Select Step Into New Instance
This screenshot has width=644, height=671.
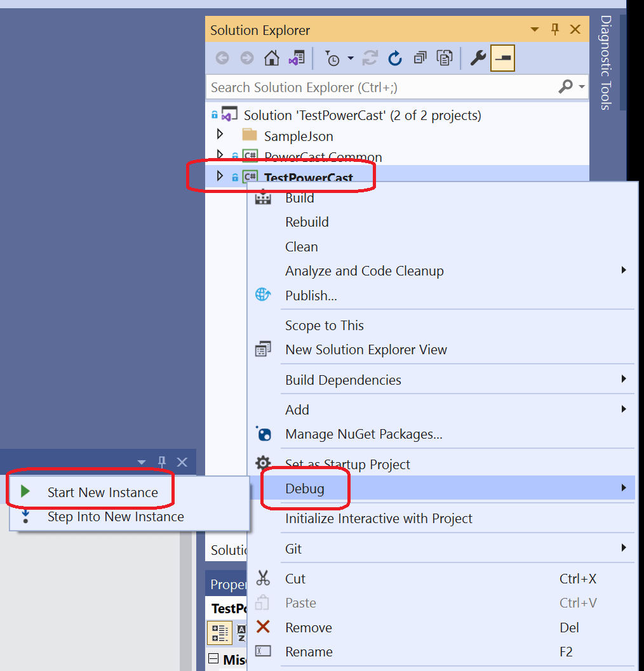115,517
